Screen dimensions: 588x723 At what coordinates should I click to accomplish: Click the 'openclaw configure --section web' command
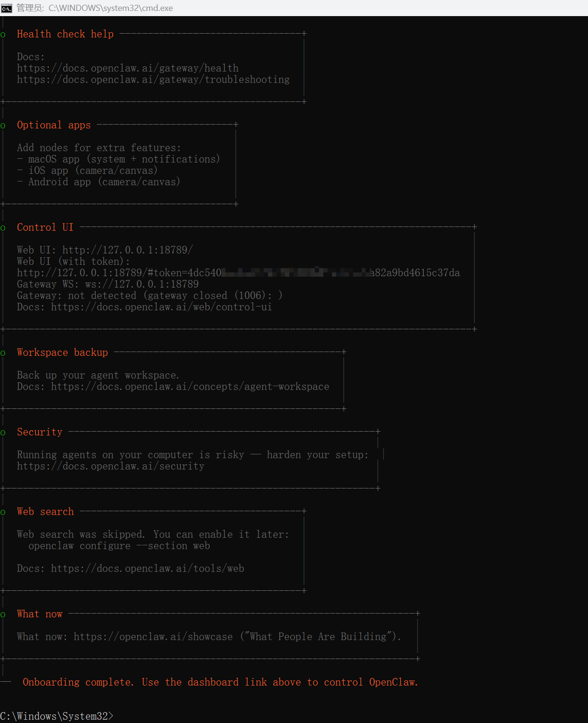[x=119, y=546]
